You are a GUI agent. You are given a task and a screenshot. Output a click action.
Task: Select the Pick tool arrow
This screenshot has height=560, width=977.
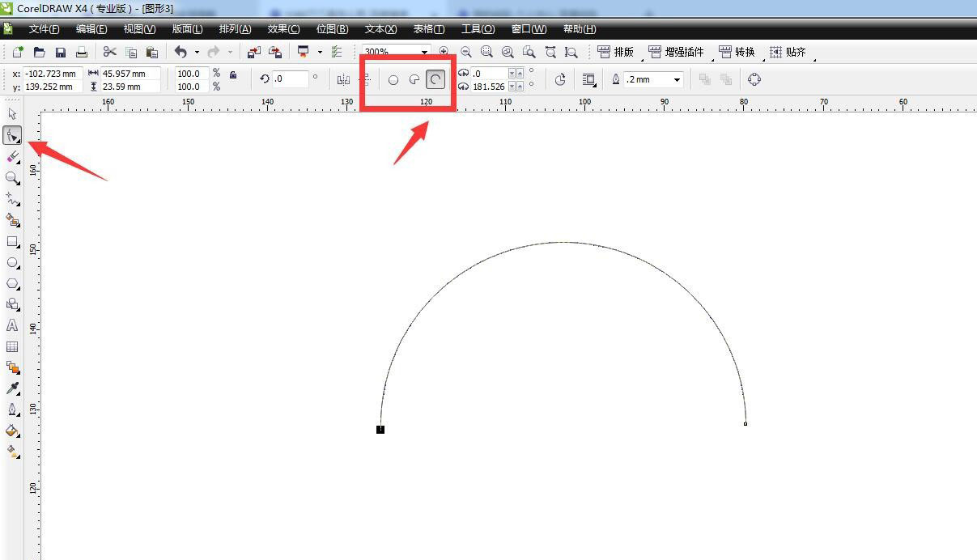[12, 114]
